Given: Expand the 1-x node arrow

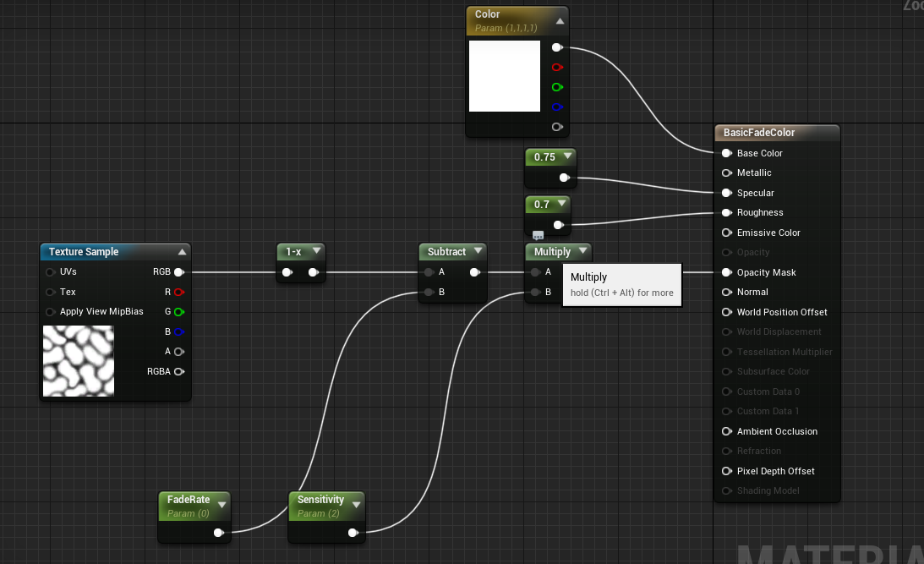Looking at the screenshot, I should click(x=316, y=251).
